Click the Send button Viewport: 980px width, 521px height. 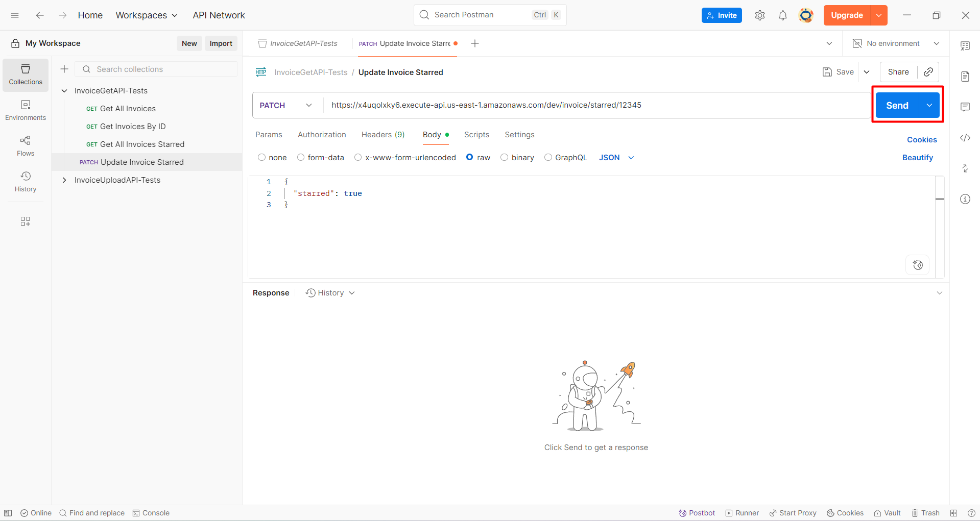click(x=896, y=105)
